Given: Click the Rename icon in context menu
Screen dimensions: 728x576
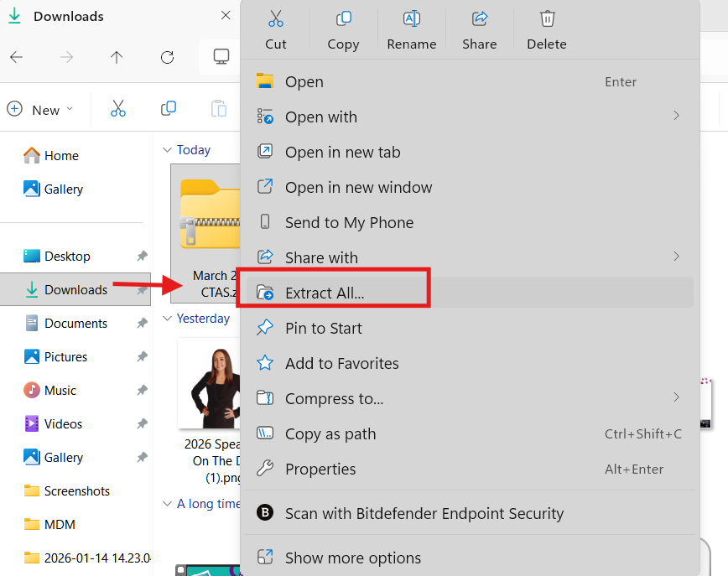Looking at the screenshot, I should click(x=411, y=19).
